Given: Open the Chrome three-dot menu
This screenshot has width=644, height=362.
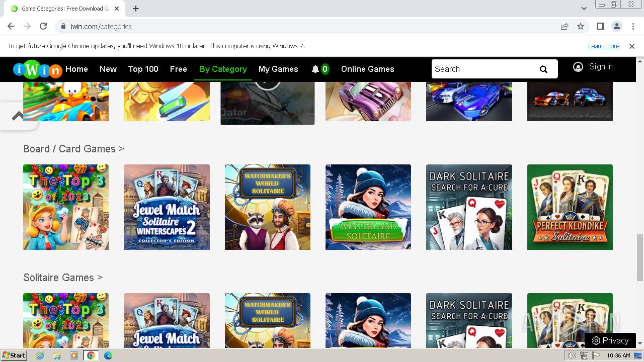Looking at the screenshot, I should tap(632, 27).
